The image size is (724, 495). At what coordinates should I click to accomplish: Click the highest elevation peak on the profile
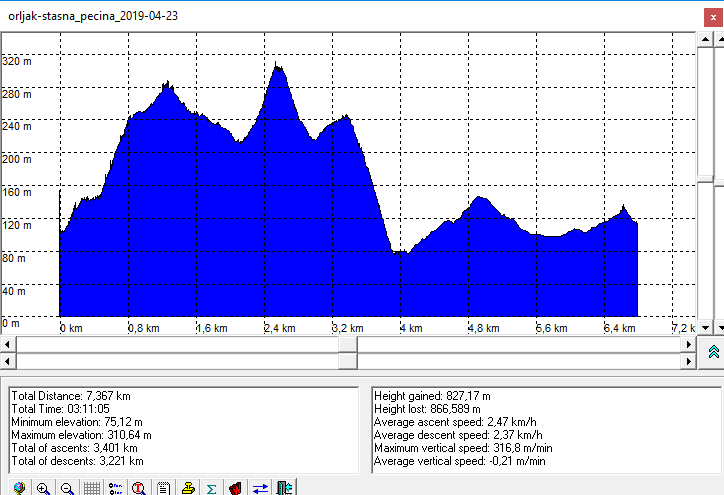tap(277, 66)
